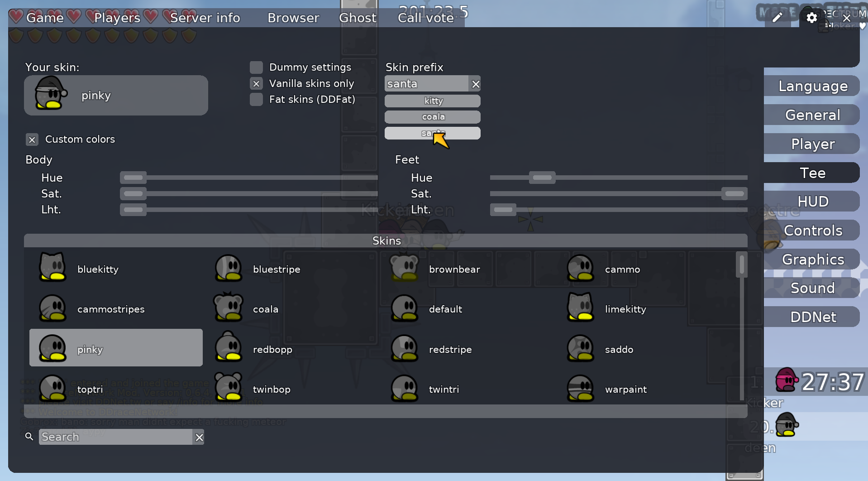The width and height of the screenshot is (868, 481).
Task: Choose the kitty skin prefix option
Action: point(432,101)
